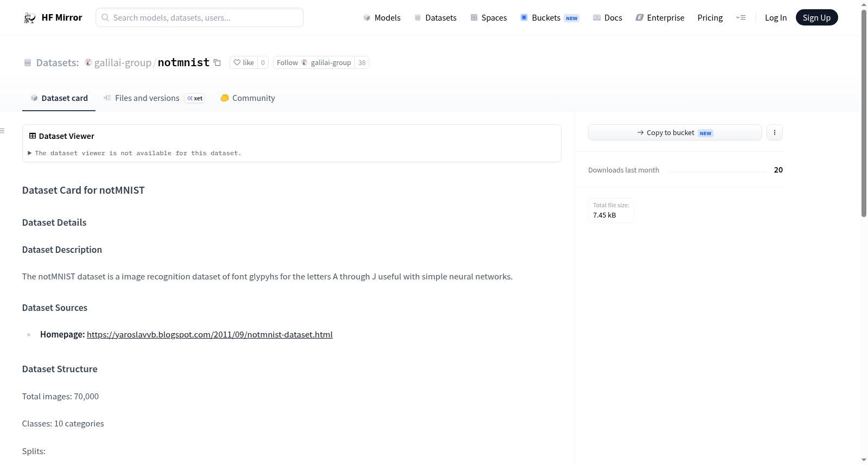The height and width of the screenshot is (465, 868).
Task: Switch to Files and versions tab
Action: (x=154, y=98)
